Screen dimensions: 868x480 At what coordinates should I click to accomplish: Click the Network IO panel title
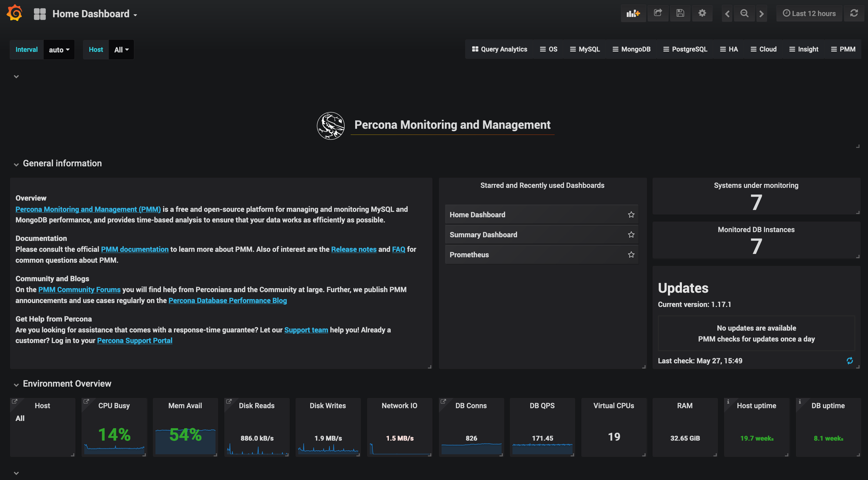pos(399,405)
